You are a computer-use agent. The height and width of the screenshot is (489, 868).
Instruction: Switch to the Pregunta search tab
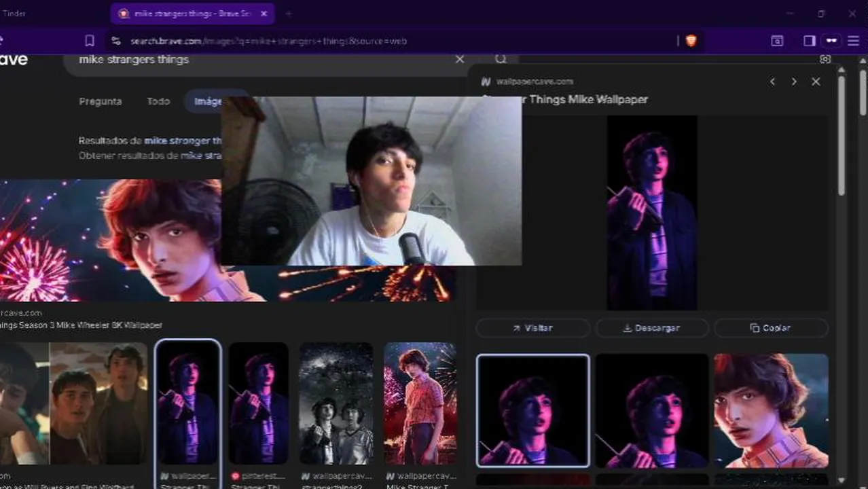tap(101, 101)
